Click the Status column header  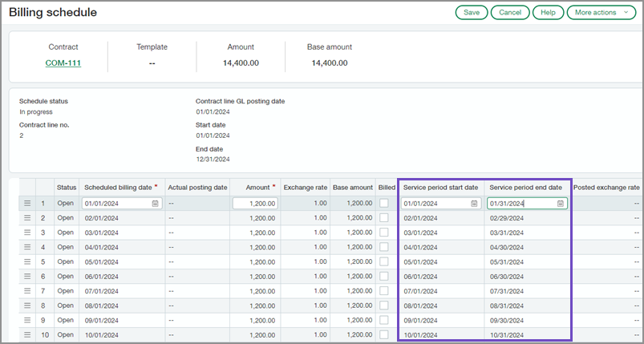coord(67,187)
